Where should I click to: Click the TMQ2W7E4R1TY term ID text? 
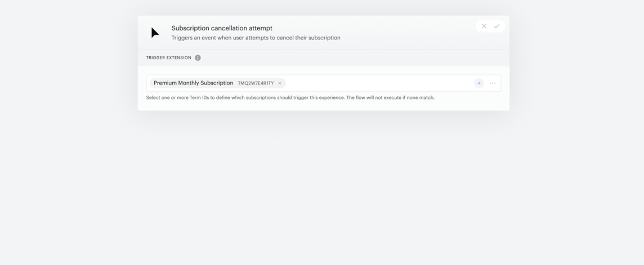click(x=256, y=83)
